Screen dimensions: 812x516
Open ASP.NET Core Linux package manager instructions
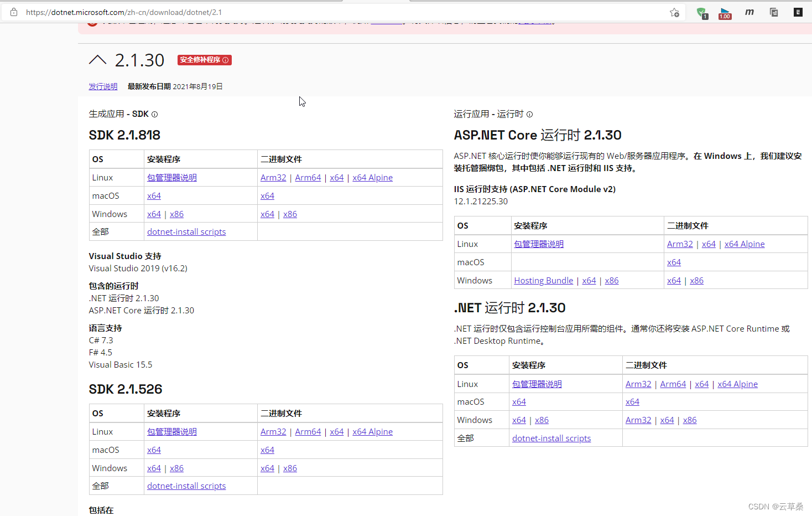pyautogui.click(x=539, y=244)
